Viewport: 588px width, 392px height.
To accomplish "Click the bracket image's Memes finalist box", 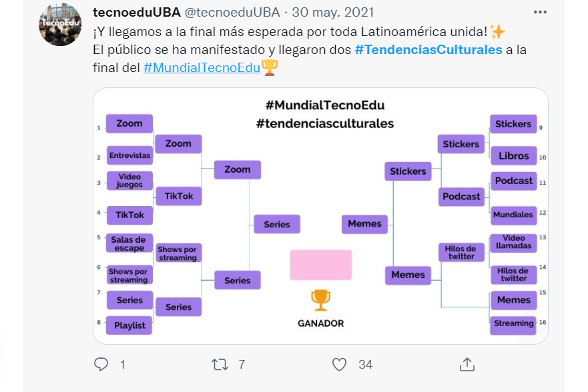I will tap(364, 224).
